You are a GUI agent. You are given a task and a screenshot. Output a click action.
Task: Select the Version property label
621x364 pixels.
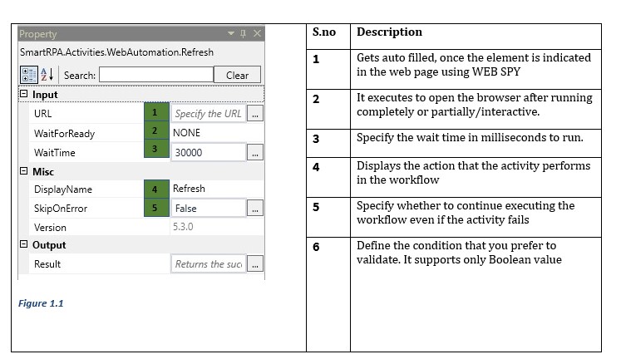pyautogui.click(x=50, y=228)
